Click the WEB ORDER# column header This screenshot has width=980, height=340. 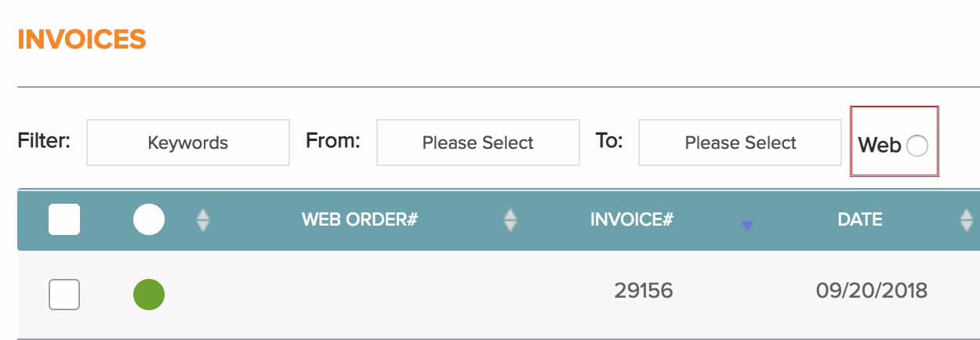[359, 219]
